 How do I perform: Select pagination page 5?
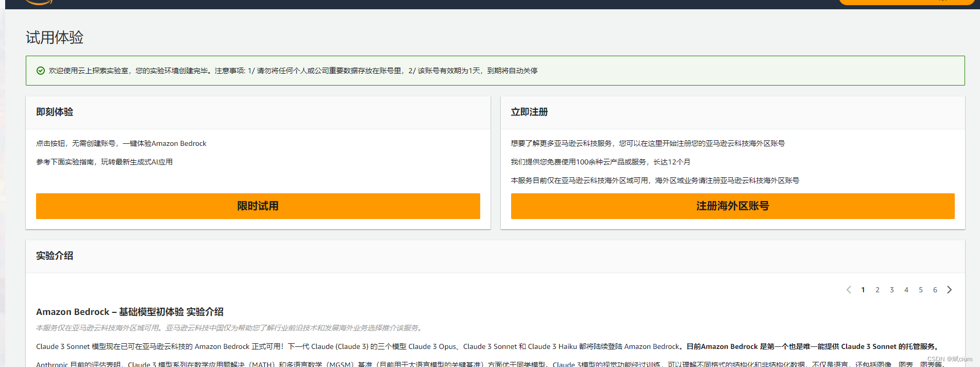[921, 290]
